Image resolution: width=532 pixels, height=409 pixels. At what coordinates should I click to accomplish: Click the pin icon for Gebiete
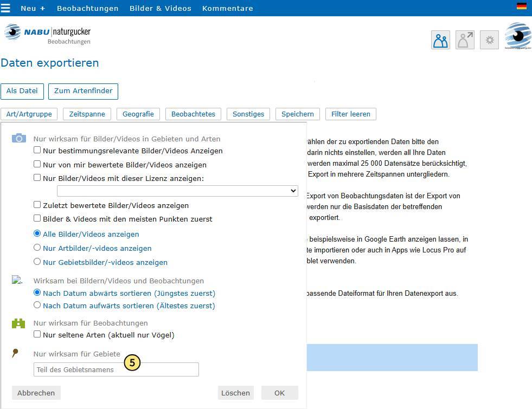click(15, 353)
